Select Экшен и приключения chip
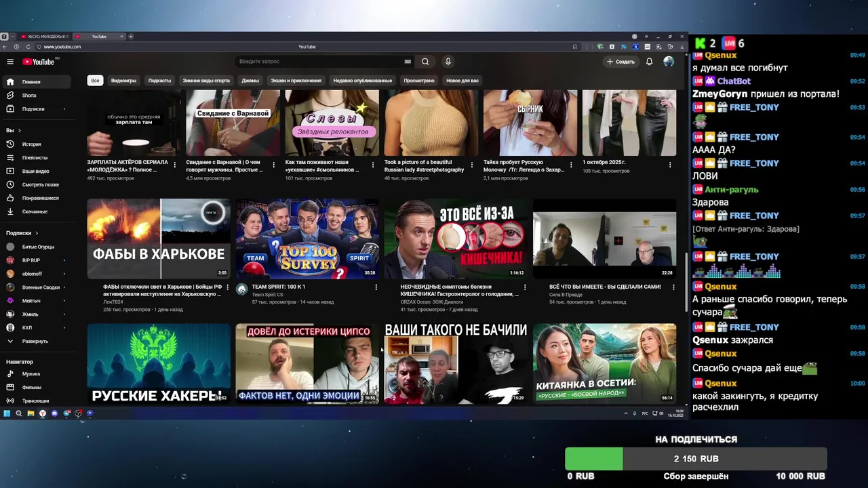The image size is (868, 488). point(296,81)
